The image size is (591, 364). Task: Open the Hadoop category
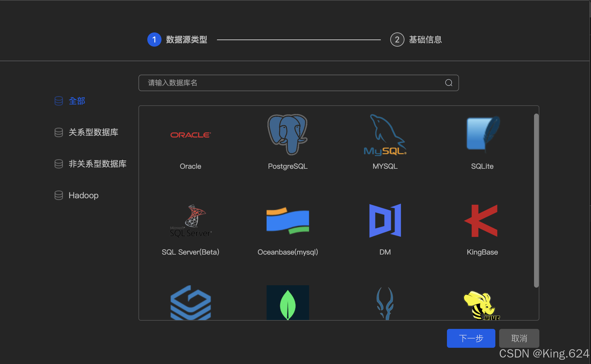pyautogui.click(x=83, y=195)
